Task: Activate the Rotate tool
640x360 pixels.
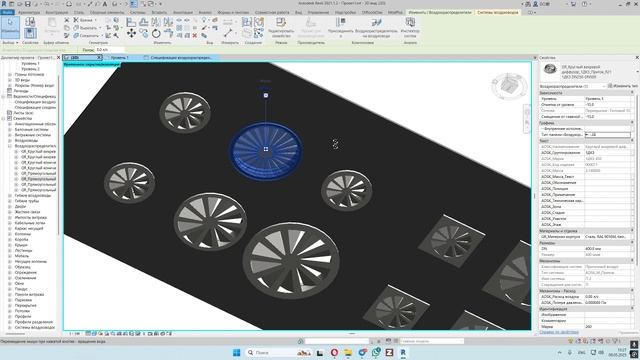Action: [x=156, y=33]
